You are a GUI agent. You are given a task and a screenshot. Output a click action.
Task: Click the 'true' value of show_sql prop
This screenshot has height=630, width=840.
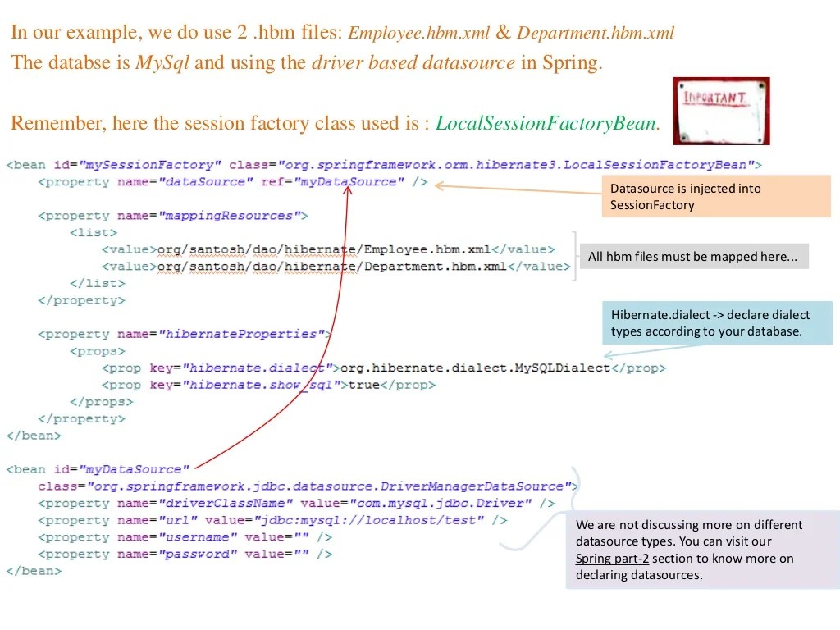pos(363,386)
